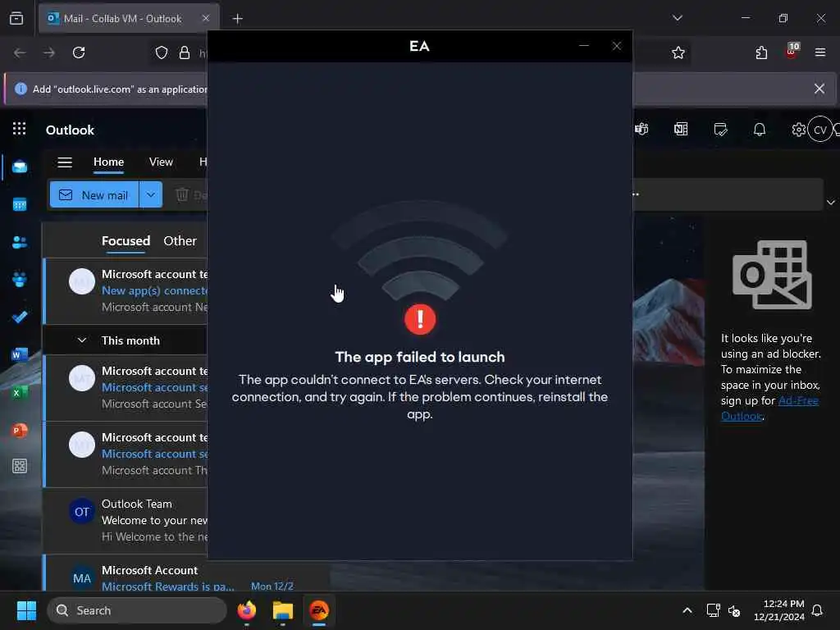The image size is (840, 630).
Task: Open Firefox application menu
Action: [x=820, y=52]
